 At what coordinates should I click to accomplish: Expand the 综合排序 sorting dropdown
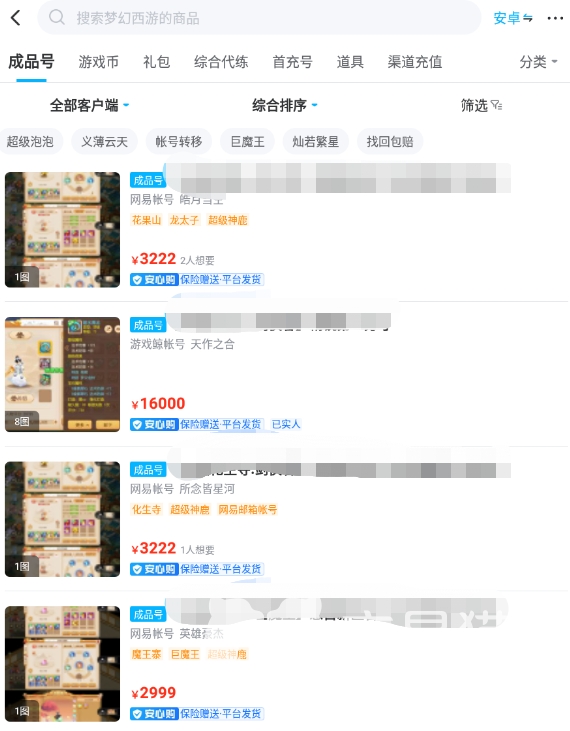285,105
